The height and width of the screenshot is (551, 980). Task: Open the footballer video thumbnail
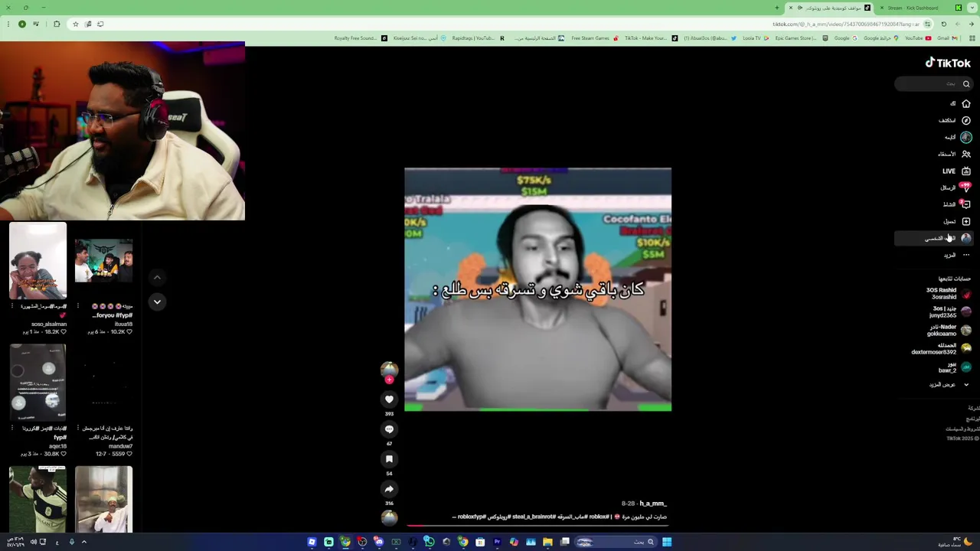(38, 499)
